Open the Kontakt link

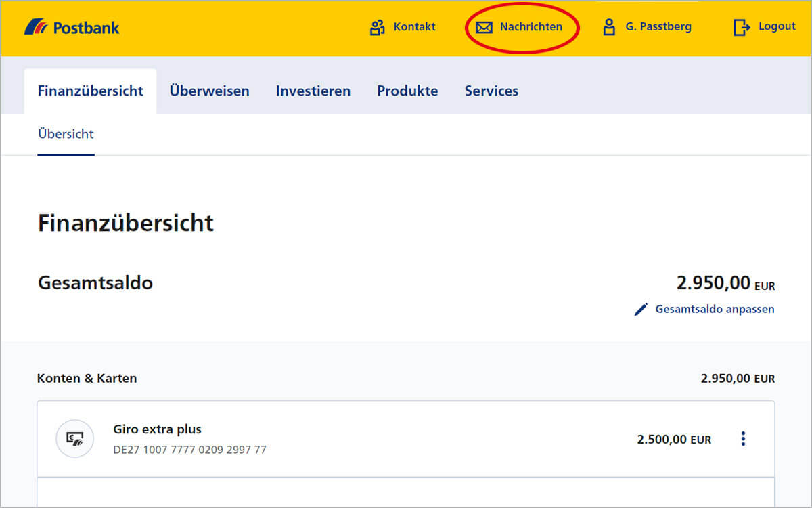pos(415,27)
